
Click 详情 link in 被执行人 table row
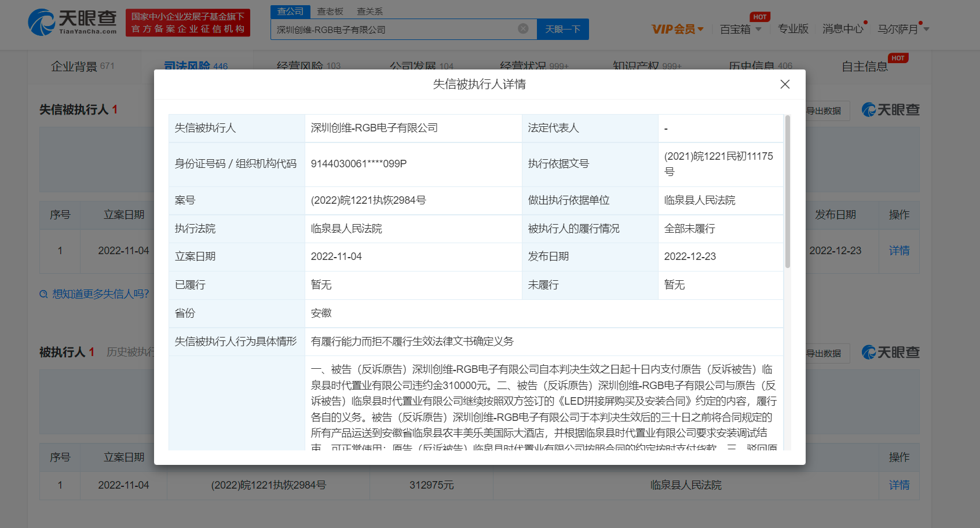point(899,485)
